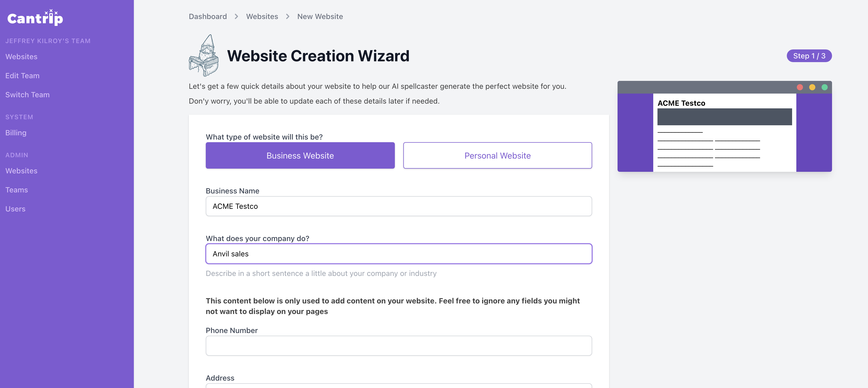Go to Dashboard breadcrumb link
The width and height of the screenshot is (868, 388).
(208, 16)
